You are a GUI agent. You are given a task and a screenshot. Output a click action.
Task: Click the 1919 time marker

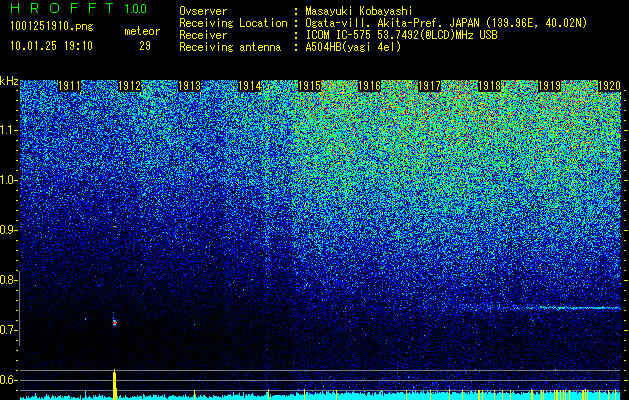pyautogui.click(x=549, y=86)
